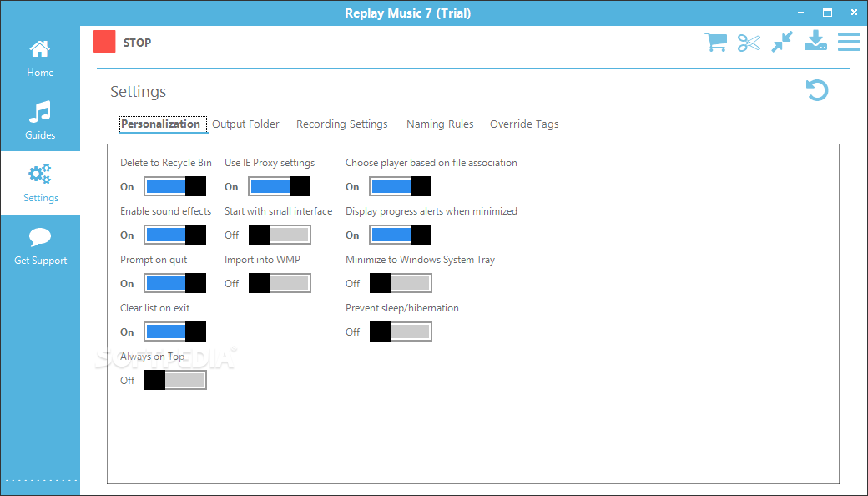The height and width of the screenshot is (496, 868).
Task: Enable Always on Top switch
Action: pyautogui.click(x=175, y=380)
